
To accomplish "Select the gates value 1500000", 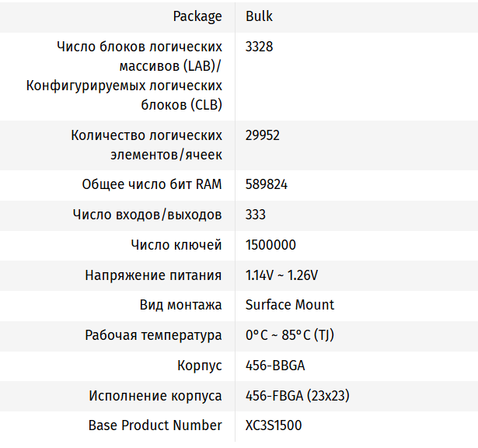I will pyautogui.click(x=270, y=245).
